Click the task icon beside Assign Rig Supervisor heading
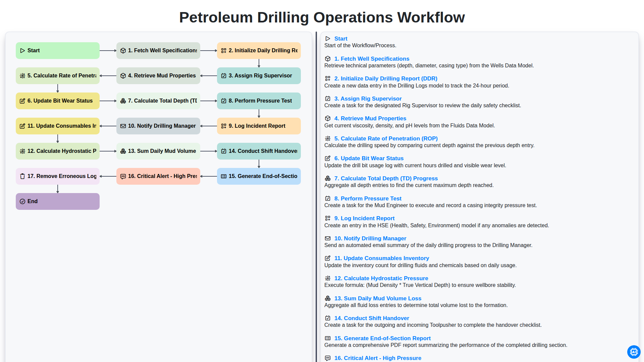This screenshot has height=362, width=644. click(328, 99)
